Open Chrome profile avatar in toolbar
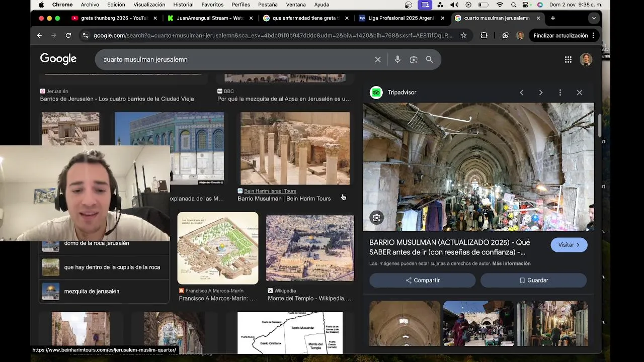Screen dimensions: 644x362 point(520,36)
